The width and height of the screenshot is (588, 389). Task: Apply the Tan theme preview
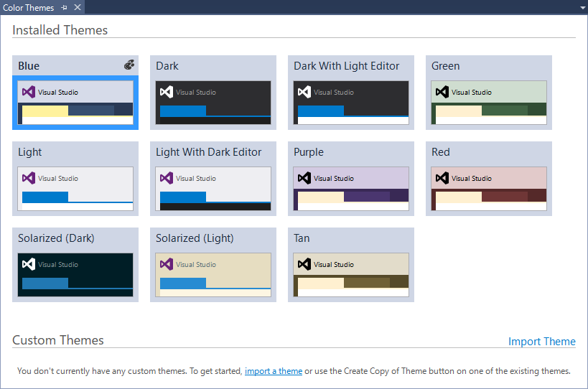(351, 275)
